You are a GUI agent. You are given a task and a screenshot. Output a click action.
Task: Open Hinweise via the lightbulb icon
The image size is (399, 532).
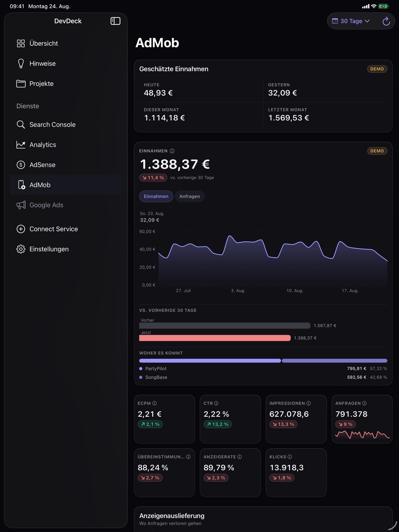[x=21, y=63]
